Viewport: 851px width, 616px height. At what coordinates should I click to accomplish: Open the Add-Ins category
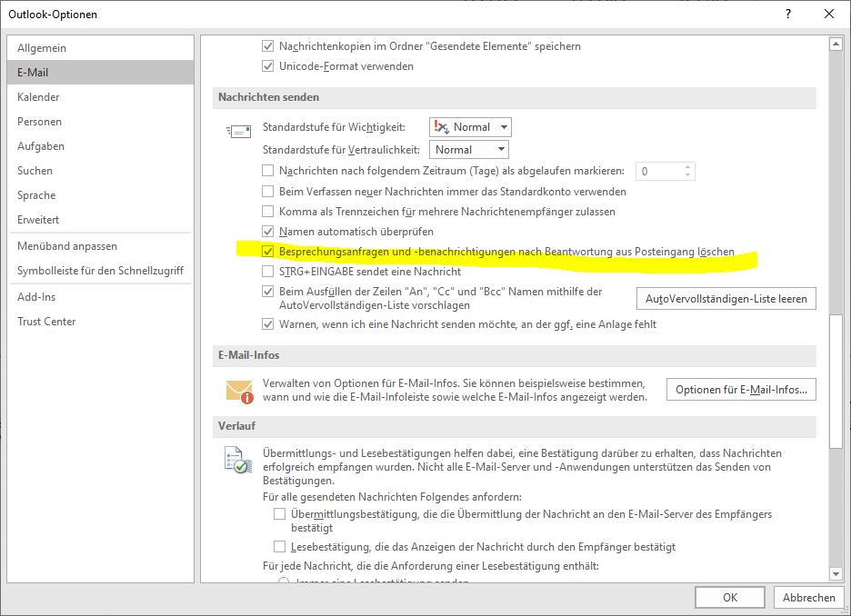(100, 296)
